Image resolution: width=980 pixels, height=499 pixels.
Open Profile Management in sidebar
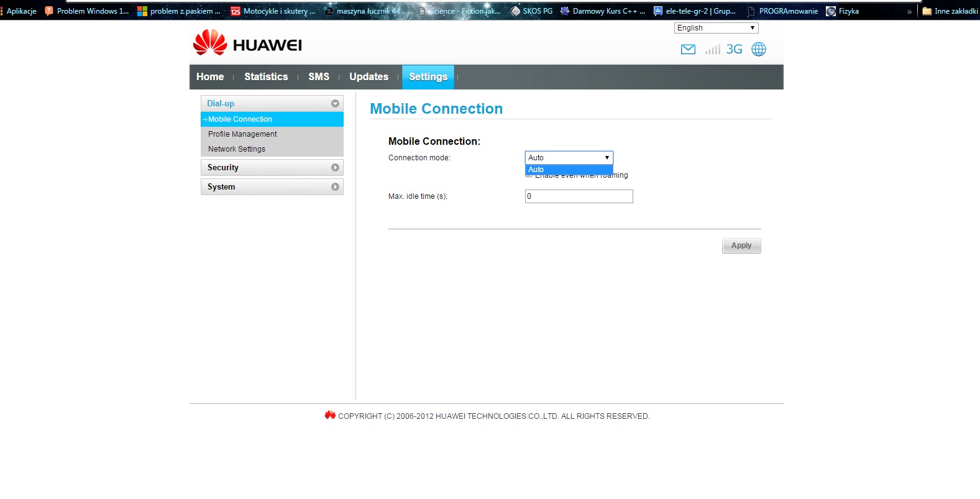(x=242, y=134)
